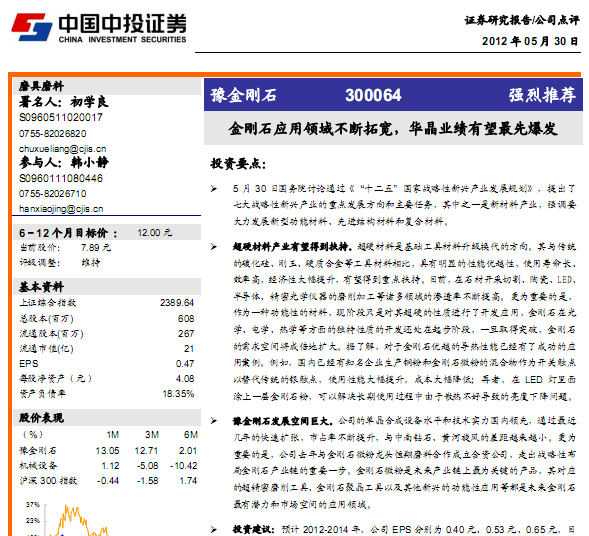Click the '中国中投证券' company name
Screen dimensions: 589x536
122,23
